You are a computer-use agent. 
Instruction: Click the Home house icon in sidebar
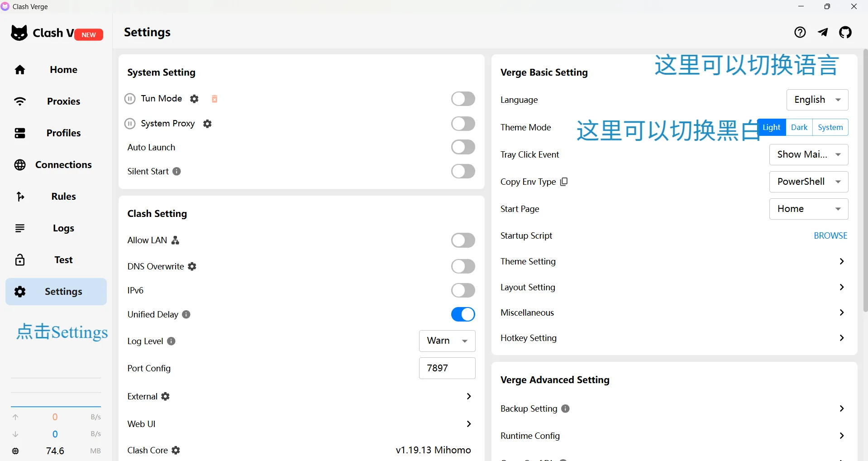[20, 70]
